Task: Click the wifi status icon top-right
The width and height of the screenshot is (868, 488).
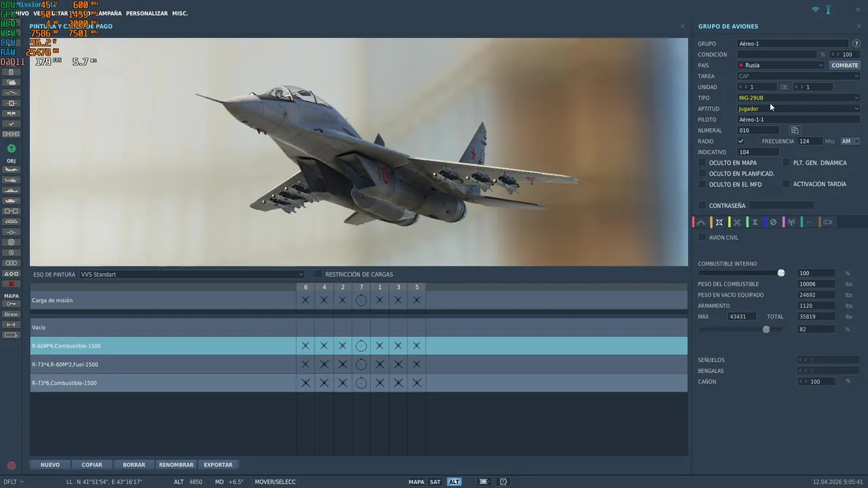Action: [x=815, y=9]
